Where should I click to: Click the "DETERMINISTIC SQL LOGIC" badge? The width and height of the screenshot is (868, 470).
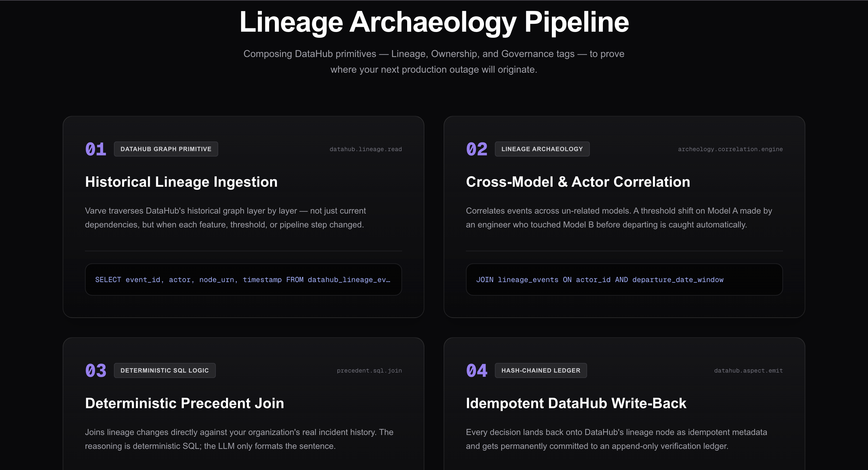(x=165, y=370)
